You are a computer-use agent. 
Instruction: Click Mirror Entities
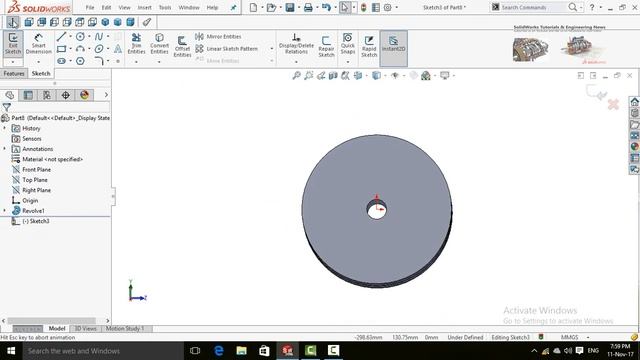(x=219, y=37)
